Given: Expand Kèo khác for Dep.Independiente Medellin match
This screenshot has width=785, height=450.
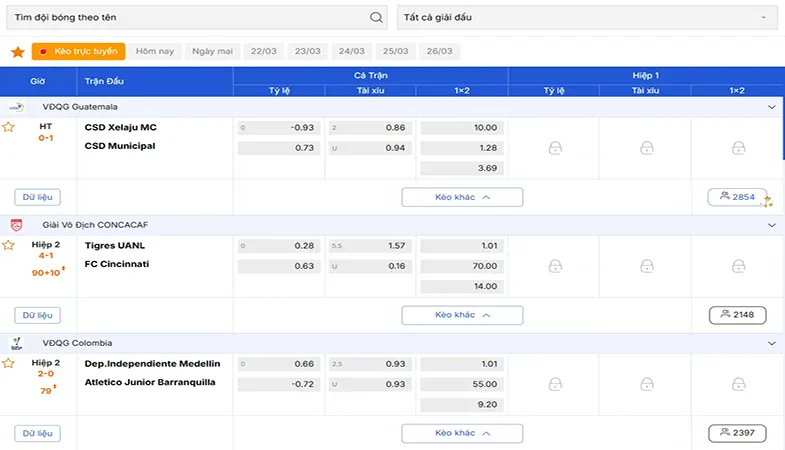Looking at the screenshot, I should [462, 433].
